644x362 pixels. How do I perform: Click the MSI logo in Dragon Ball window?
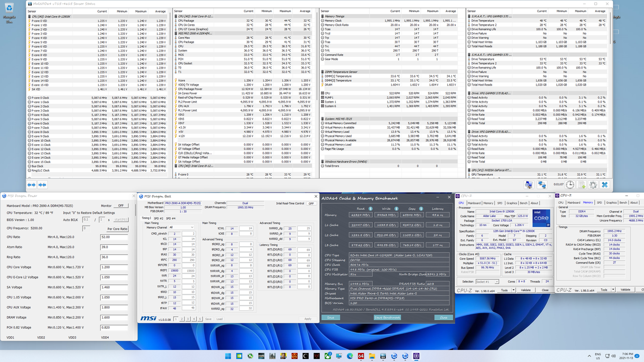pos(148,319)
